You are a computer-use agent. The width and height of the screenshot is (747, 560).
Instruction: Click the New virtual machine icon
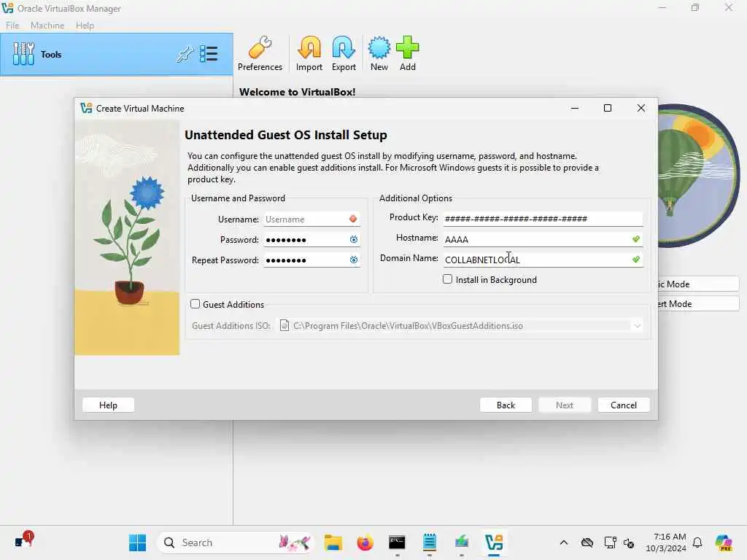click(x=379, y=54)
